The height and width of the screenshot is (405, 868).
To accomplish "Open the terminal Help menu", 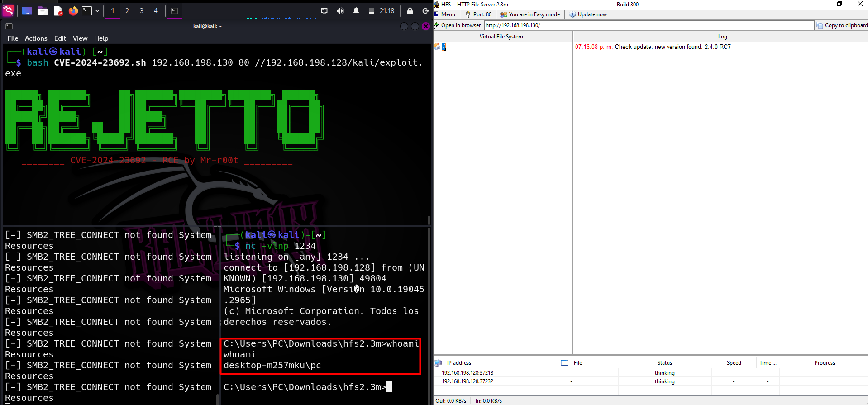I will point(101,38).
